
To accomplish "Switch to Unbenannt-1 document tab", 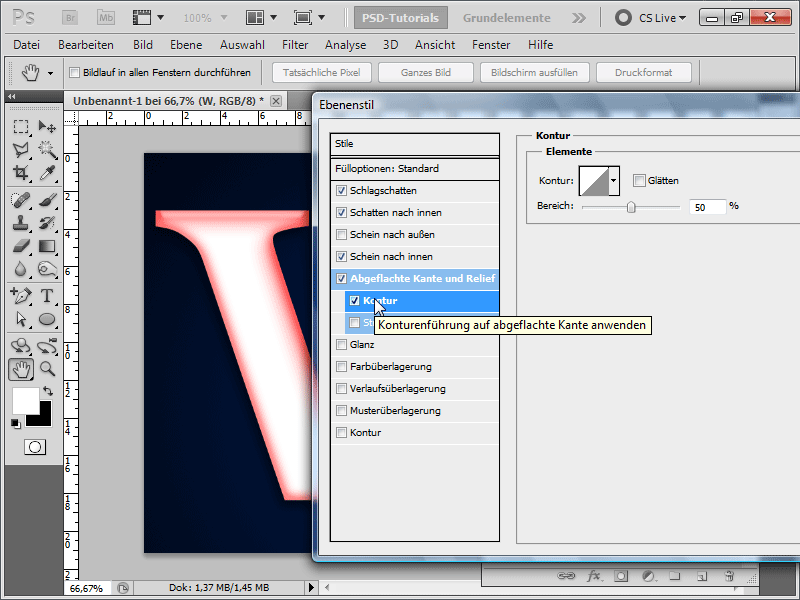I will 168,101.
